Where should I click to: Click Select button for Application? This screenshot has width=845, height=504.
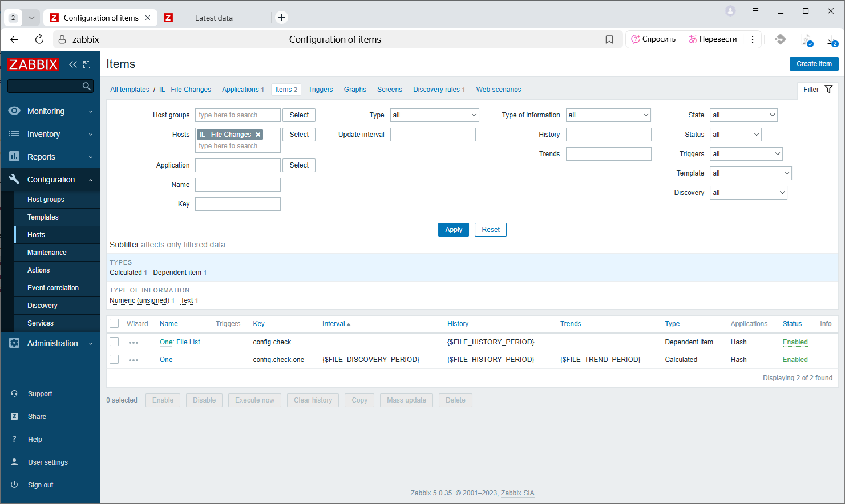click(x=299, y=165)
